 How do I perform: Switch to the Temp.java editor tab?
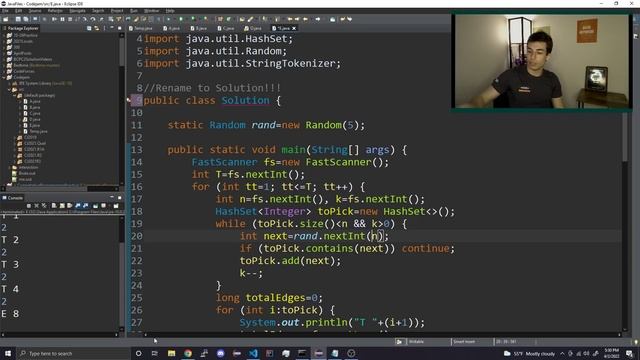(141, 28)
